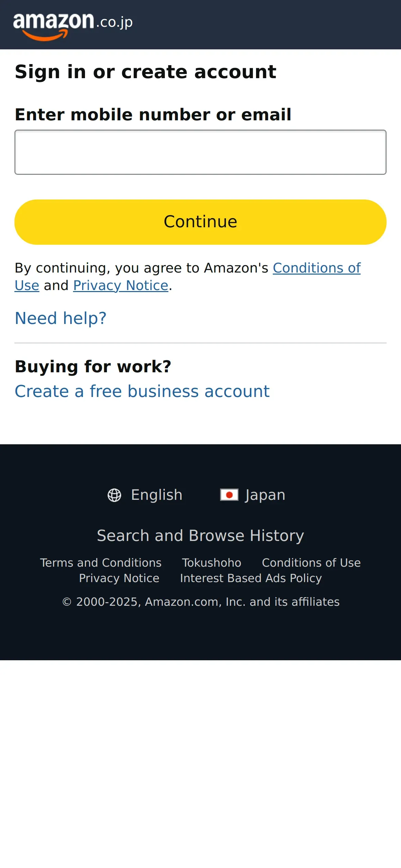
Task: Open the Privacy Notice inline link
Action: [x=121, y=286]
